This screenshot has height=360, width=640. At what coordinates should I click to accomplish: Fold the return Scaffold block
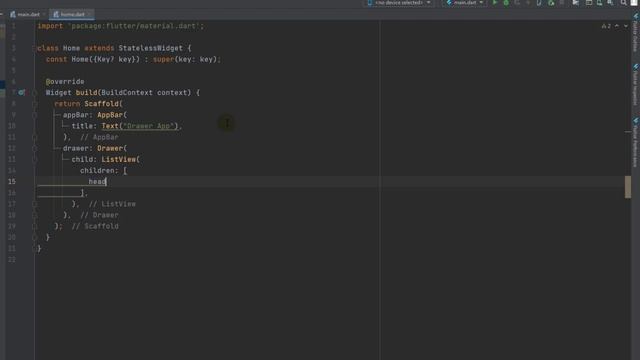35,104
